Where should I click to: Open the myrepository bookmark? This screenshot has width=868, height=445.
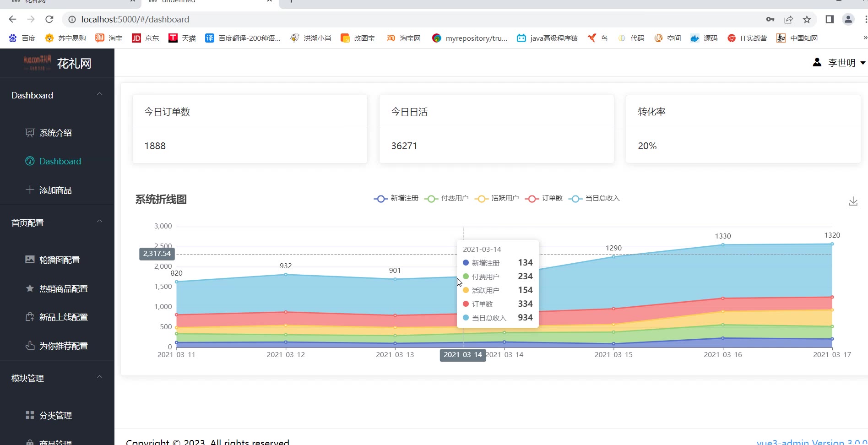[x=470, y=38]
